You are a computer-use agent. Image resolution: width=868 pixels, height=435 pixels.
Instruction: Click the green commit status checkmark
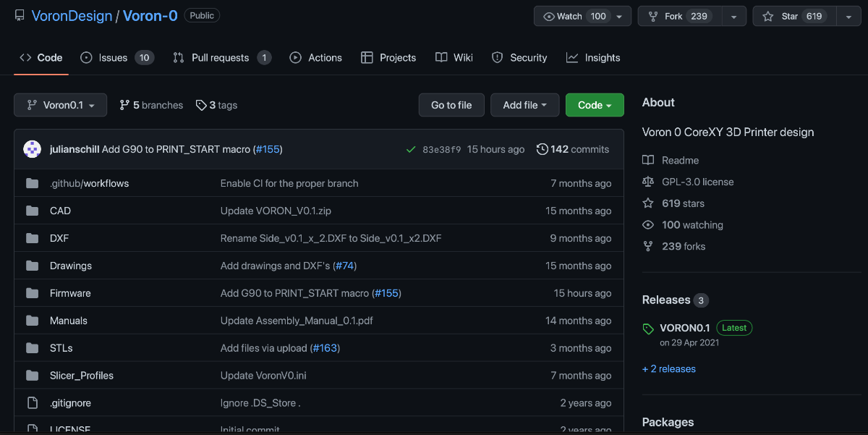(411, 149)
